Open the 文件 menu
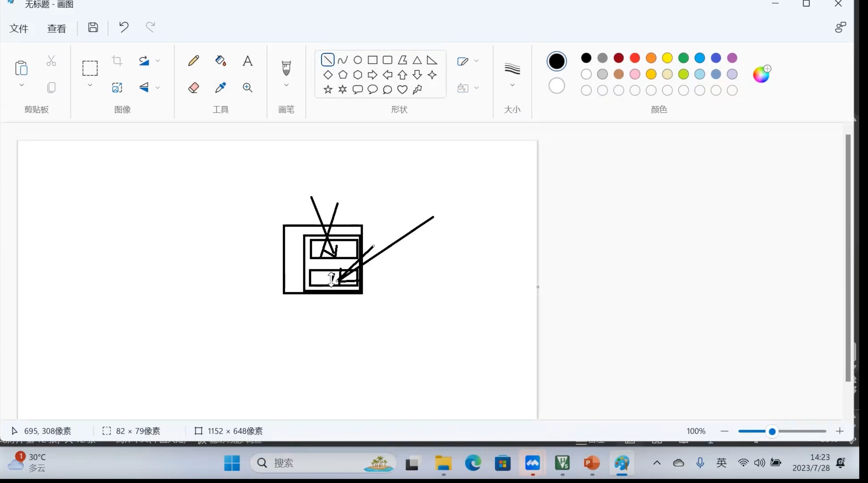 coord(19,28)
